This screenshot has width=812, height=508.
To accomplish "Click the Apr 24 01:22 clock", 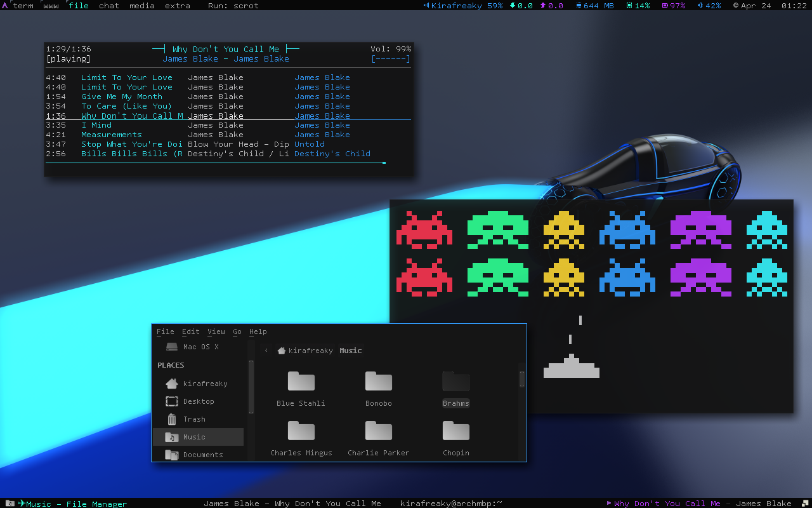I will coord(769,6).
